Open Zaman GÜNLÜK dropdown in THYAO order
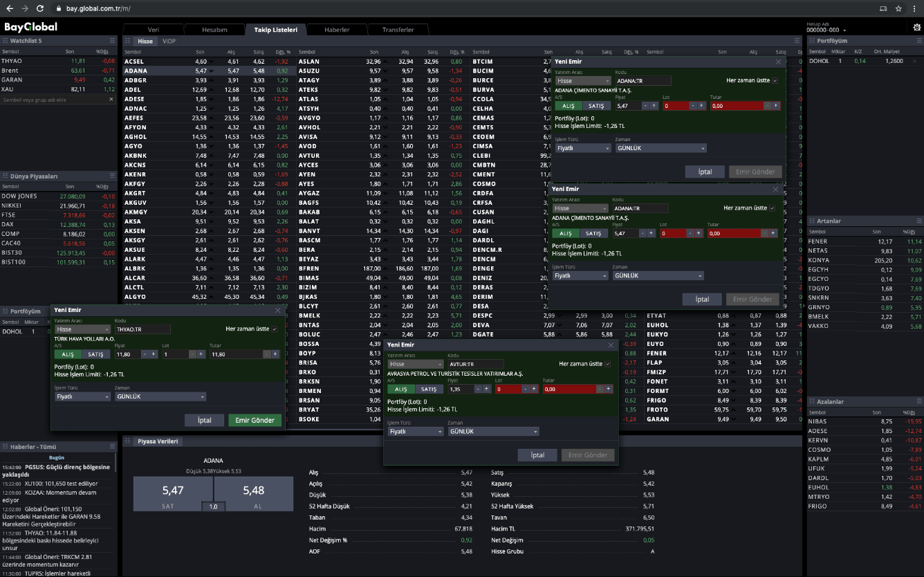Image resolution: width=924 pixels, height=577 pixels. pos(160,397)
